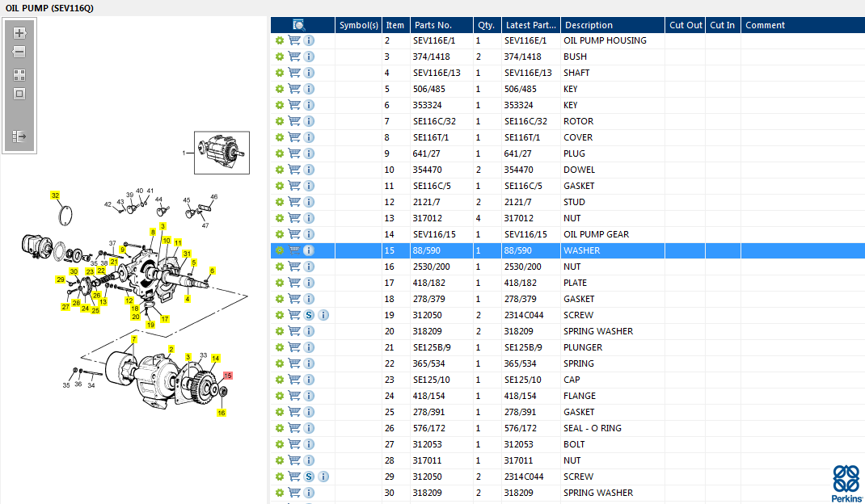Click the STUD description cell
This screenshot has height=504, width=865.
point(612,202)
